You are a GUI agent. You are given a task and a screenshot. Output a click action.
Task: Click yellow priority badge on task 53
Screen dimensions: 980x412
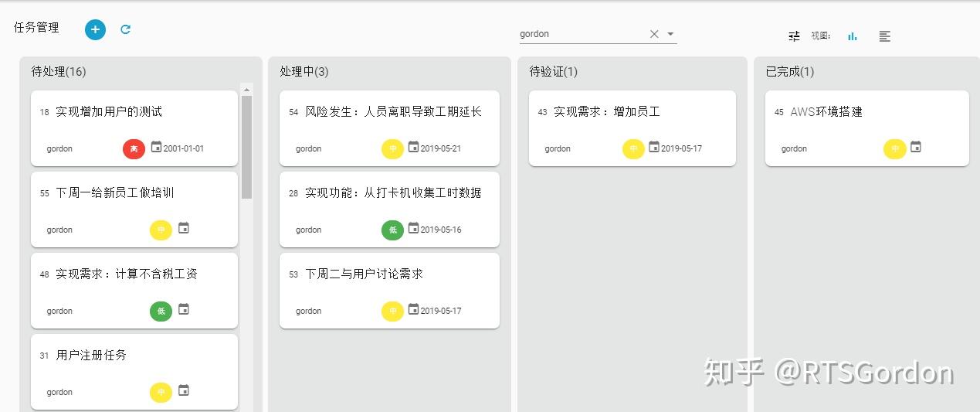click(392, 311)
